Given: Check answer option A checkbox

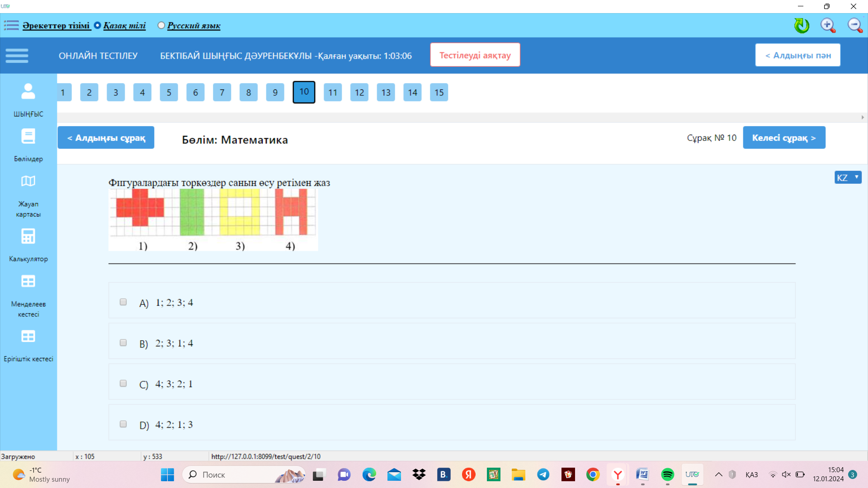Looking at the screenshot, I should [123, 302].
